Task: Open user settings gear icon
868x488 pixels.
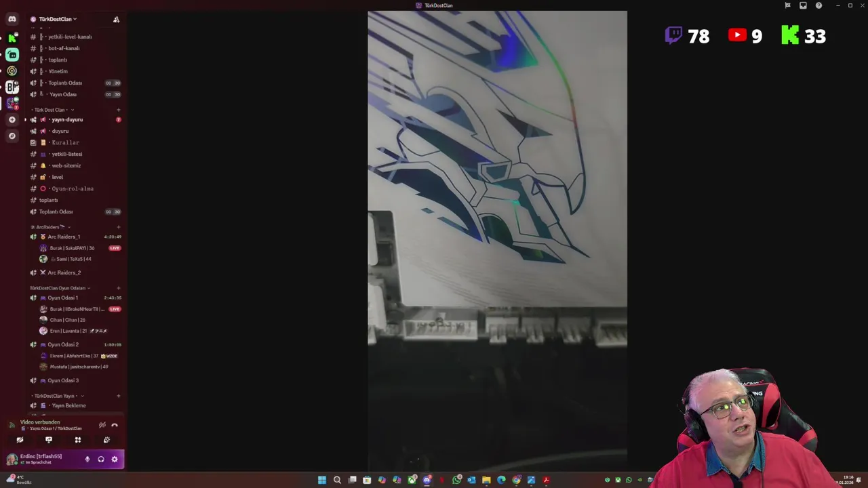Action: tap(114, 460)
